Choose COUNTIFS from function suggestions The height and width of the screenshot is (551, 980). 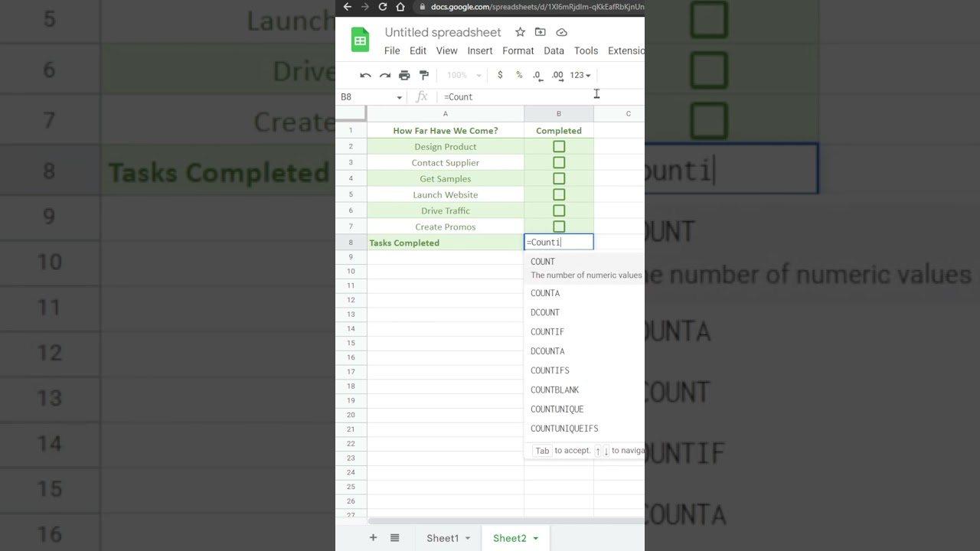pos(584,370)
